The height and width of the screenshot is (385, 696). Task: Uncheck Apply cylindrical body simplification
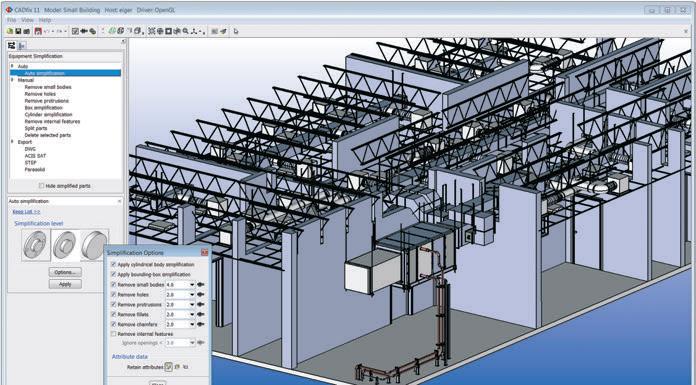[114, 264]
